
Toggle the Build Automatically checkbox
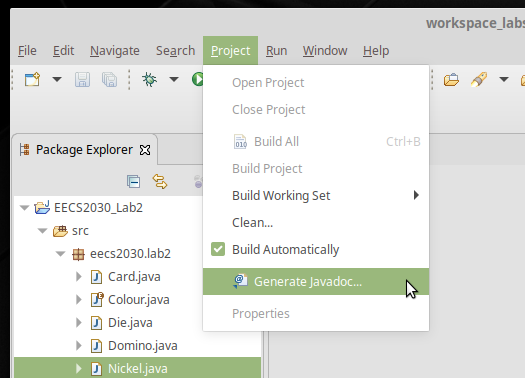pos(218,249)
